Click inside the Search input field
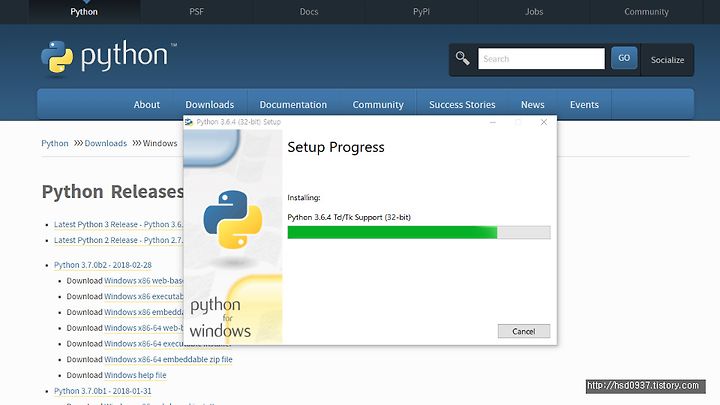The image size is (720, 405). click(x=541, y=59)
